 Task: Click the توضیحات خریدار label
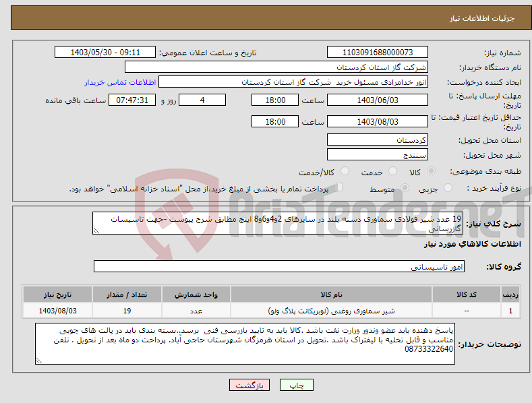tap(490, 344)
